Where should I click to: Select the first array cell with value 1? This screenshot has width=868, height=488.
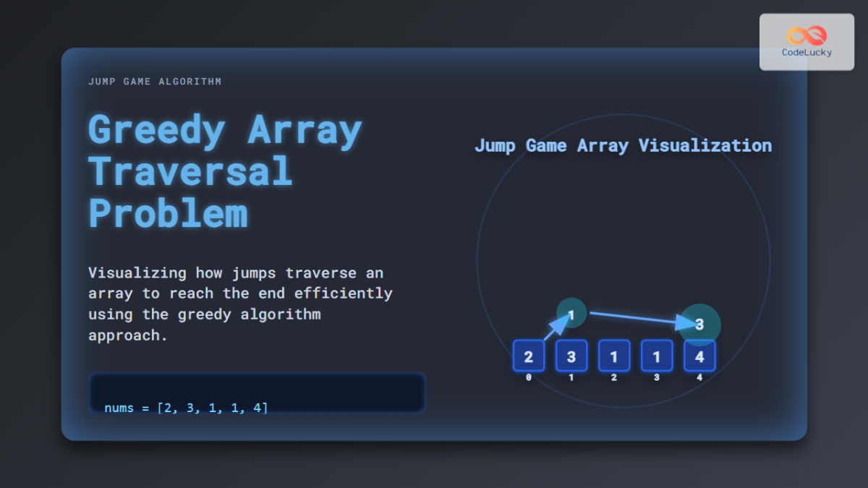(x=613, y=356)
